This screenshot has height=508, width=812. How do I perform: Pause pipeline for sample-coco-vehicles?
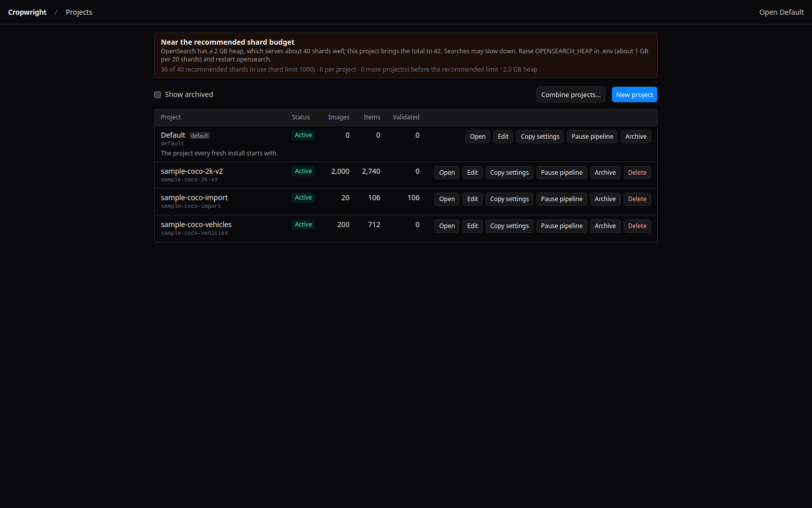coord(562,226)
